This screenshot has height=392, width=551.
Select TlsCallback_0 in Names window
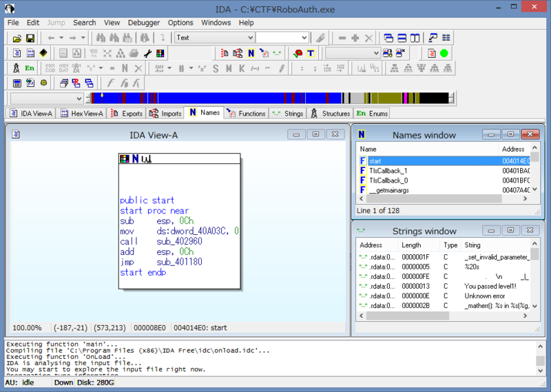[x=444, y=180]
